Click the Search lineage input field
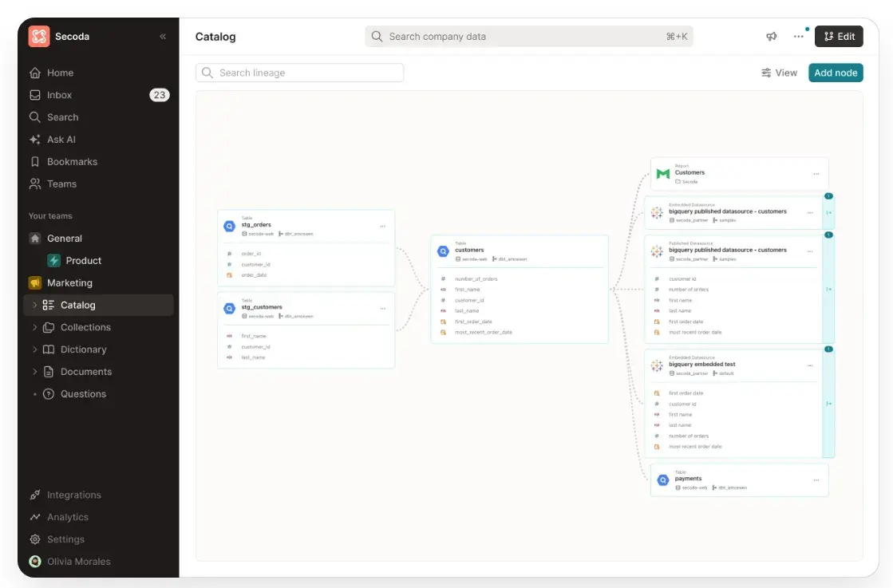 [299, 73]
